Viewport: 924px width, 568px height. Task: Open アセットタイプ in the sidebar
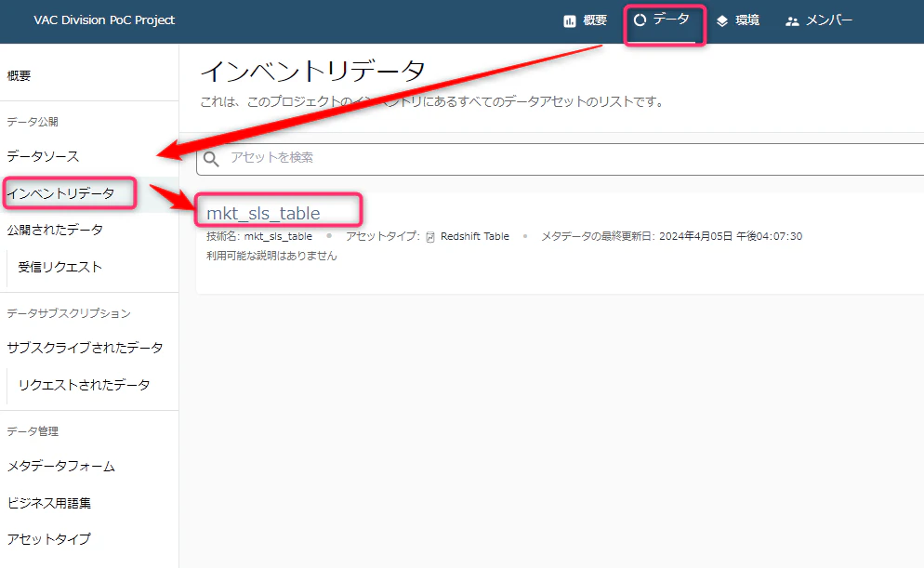49,539
